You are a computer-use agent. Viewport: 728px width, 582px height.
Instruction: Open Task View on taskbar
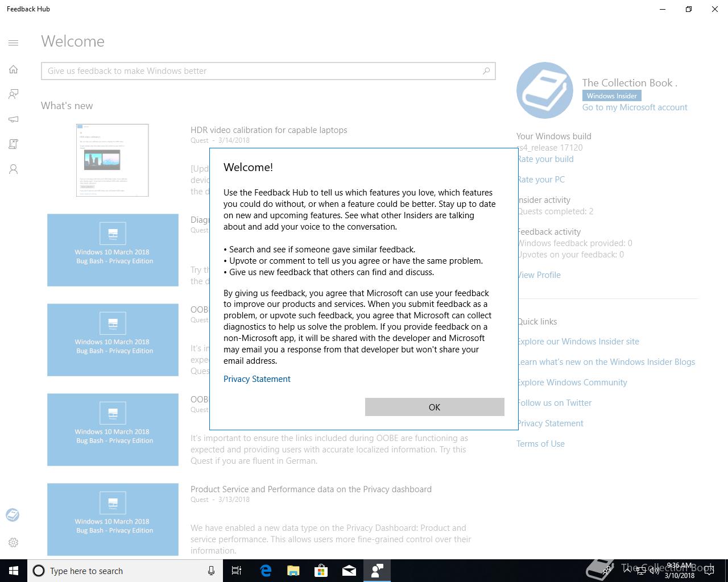237,571
